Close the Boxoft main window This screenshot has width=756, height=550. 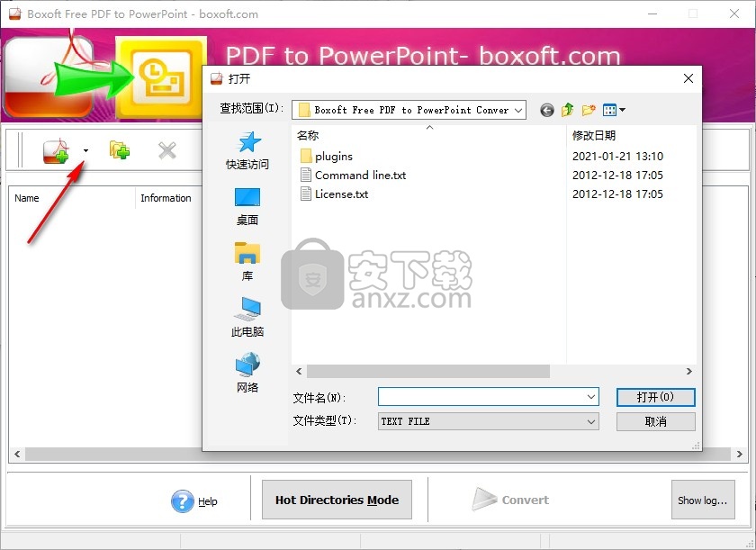(734, 14)
